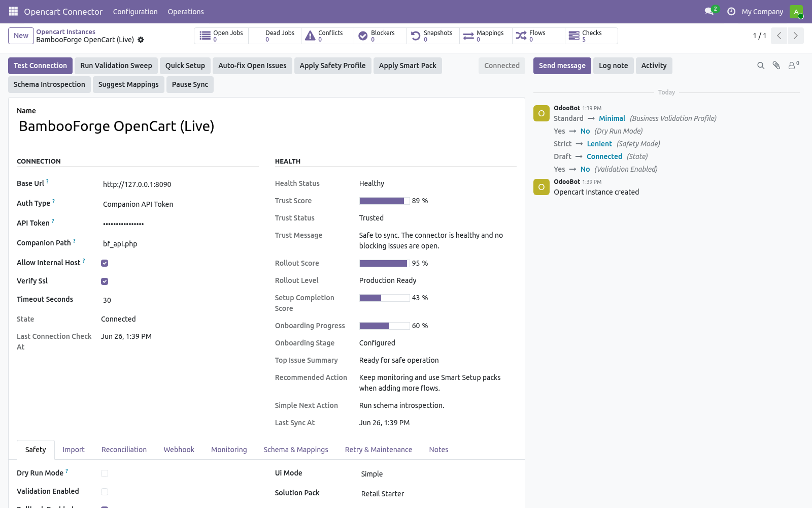Open the Opencart Instances breadcrumb link
The height and width of the screenshot is (508, 812).
click(65, 31)
